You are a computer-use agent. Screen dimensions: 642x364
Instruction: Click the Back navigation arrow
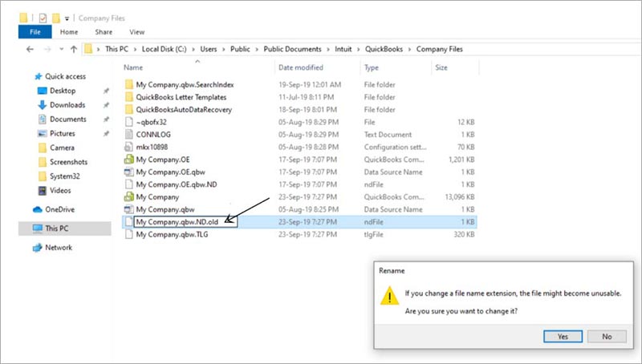30,49
